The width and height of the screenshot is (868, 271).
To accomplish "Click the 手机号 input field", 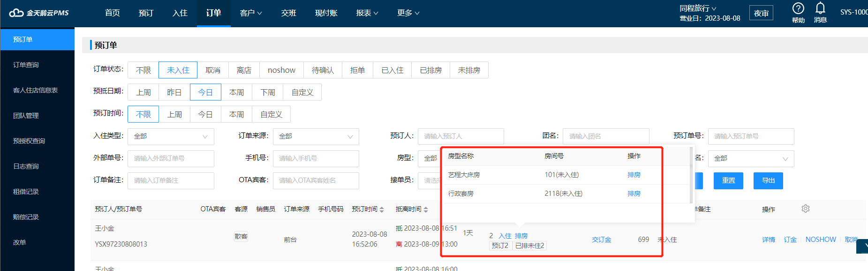I will (316, 158).
